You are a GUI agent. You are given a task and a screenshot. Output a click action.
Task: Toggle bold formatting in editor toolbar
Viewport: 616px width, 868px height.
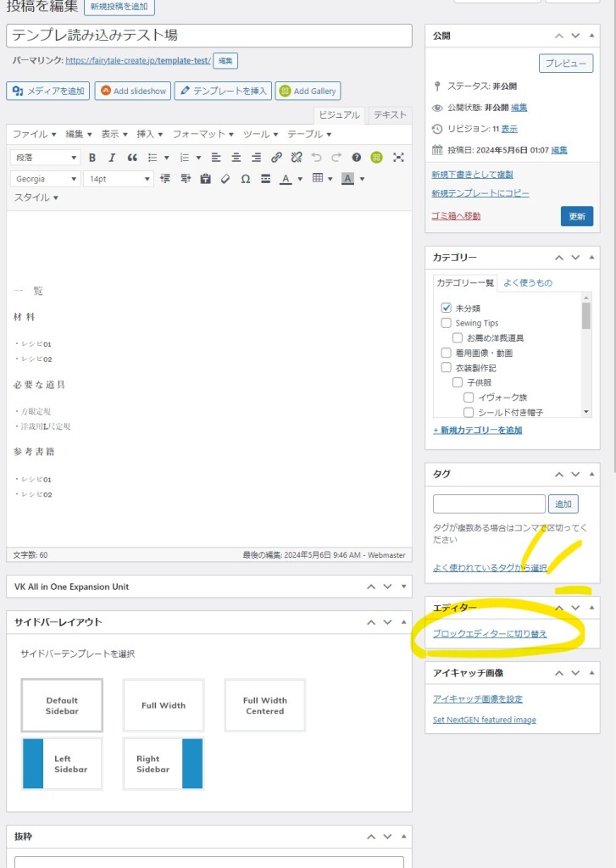coord(92,158)
